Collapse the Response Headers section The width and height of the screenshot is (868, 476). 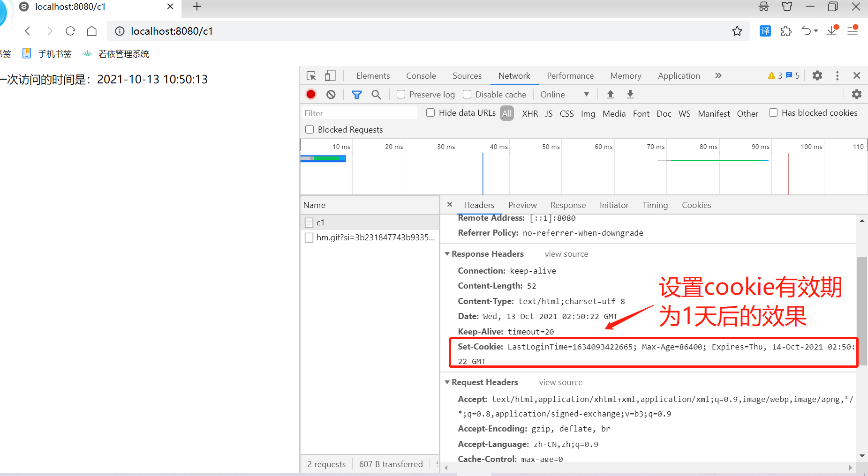coord(447,254)
